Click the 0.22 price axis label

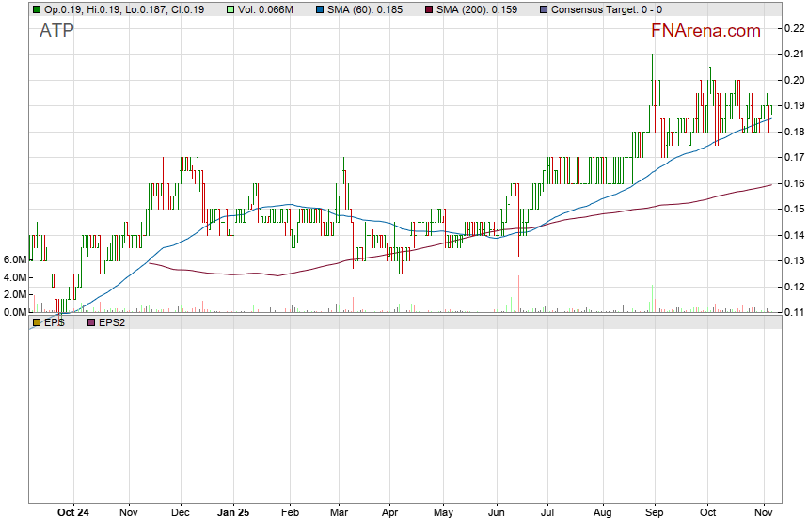[x=794, y=29]
